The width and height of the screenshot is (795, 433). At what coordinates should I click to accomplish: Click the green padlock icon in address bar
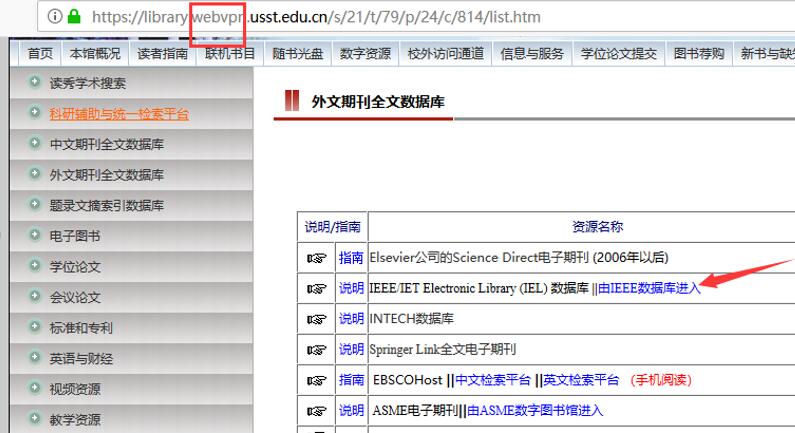coord(74,17)
